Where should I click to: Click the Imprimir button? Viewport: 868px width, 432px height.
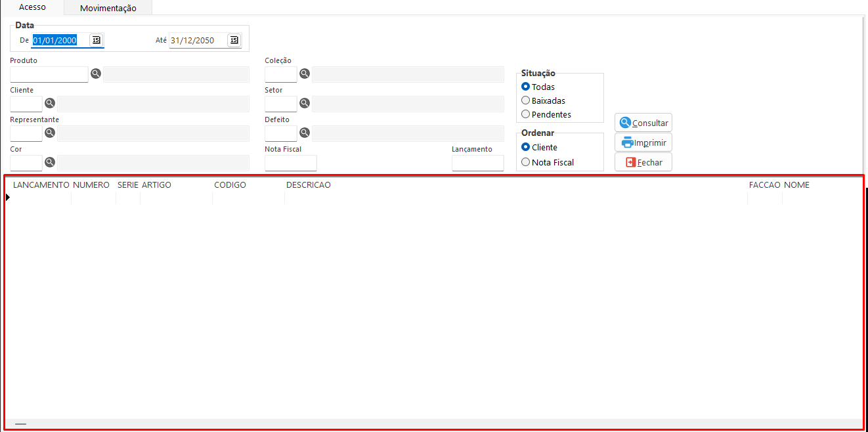click(643, 142)
